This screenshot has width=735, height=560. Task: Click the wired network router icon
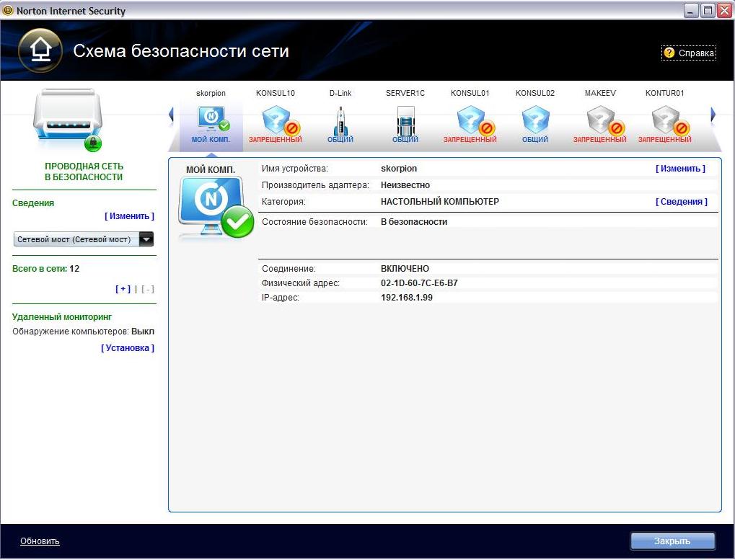pyautogui.click(x=68, y=119)
